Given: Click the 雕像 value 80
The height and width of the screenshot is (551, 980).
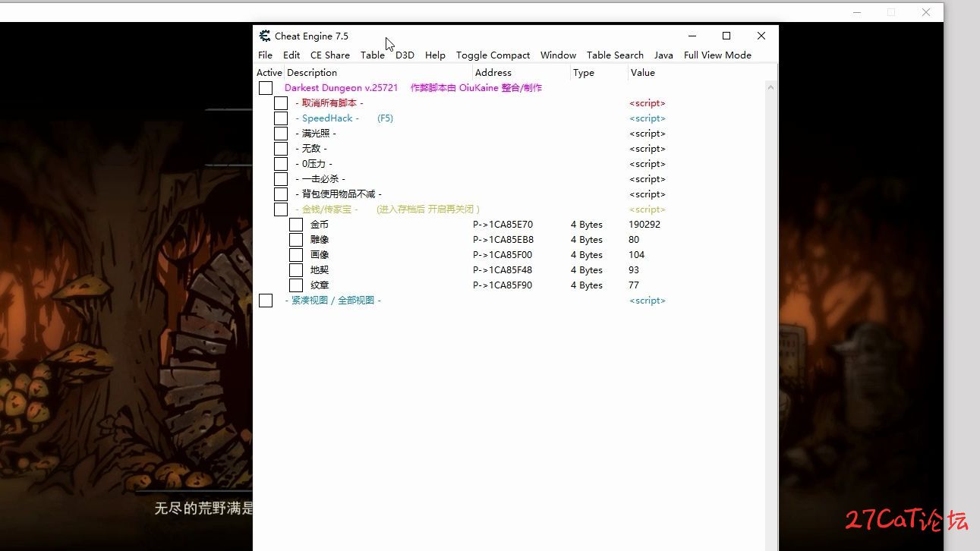Looking at the screenshot, I should 634,240.
